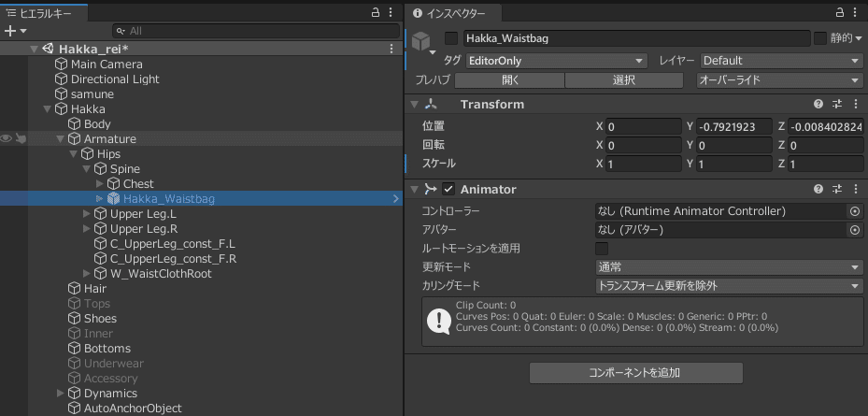Click the Hierarchy panel lock icon
This screenshot has height=416, width=868.
376,13
